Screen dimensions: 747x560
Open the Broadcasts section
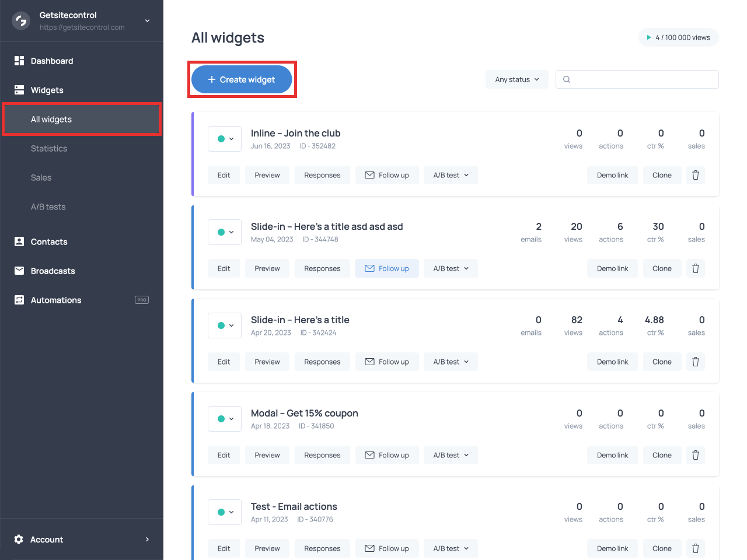(53, 271)
